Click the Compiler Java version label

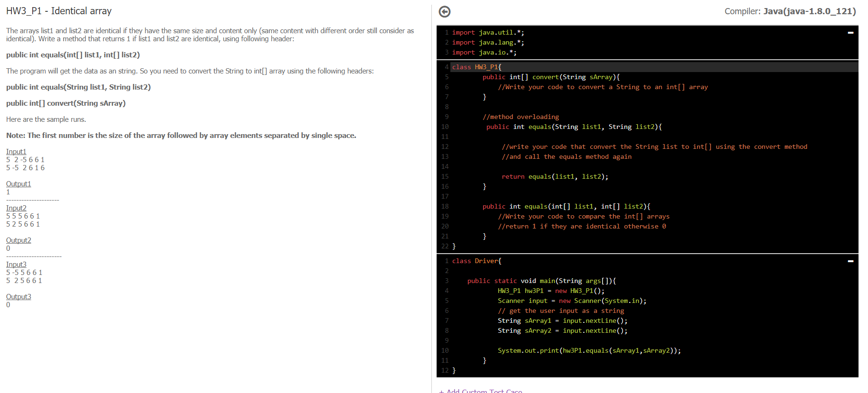click(790, 11)
